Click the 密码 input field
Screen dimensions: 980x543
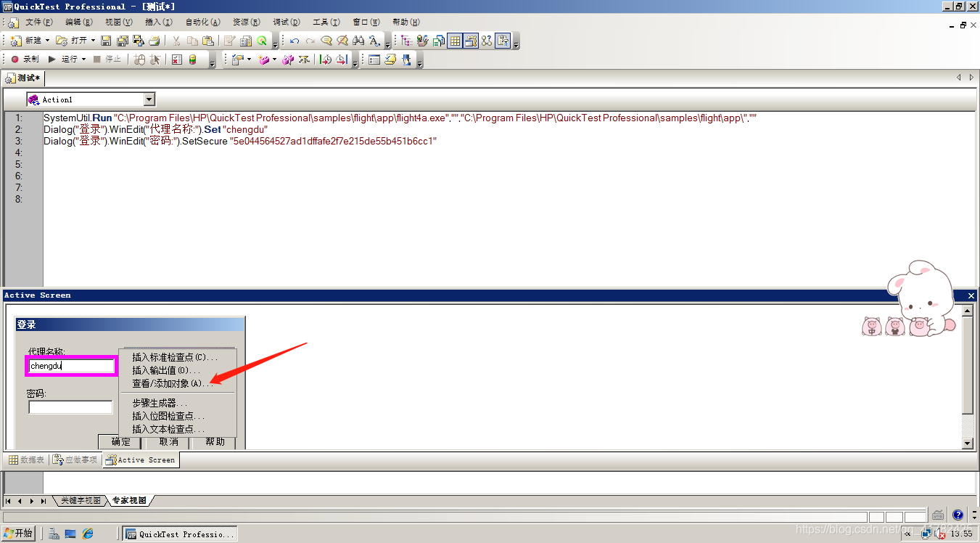tap(70, 407)
